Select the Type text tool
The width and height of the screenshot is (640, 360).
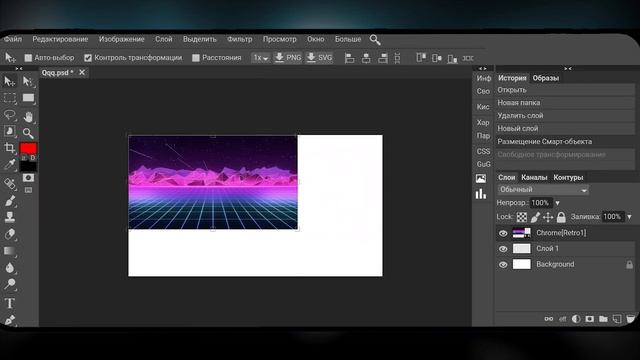click(10, 303)
